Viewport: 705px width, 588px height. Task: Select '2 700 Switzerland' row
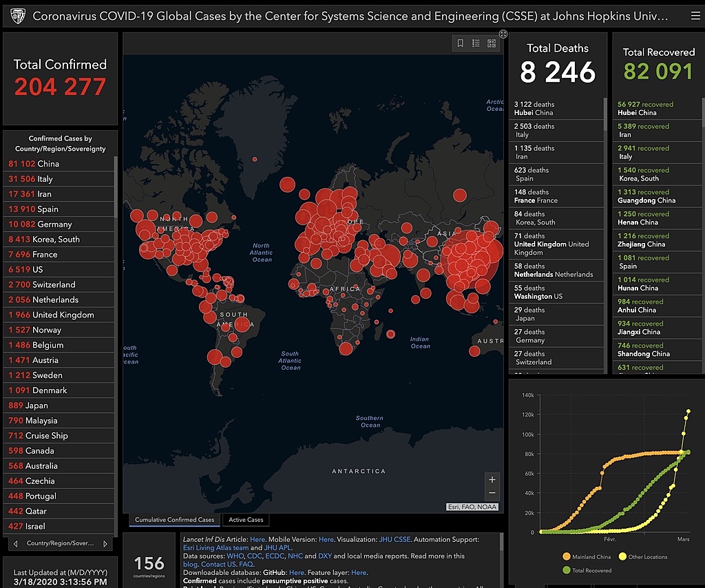[59, 284]
